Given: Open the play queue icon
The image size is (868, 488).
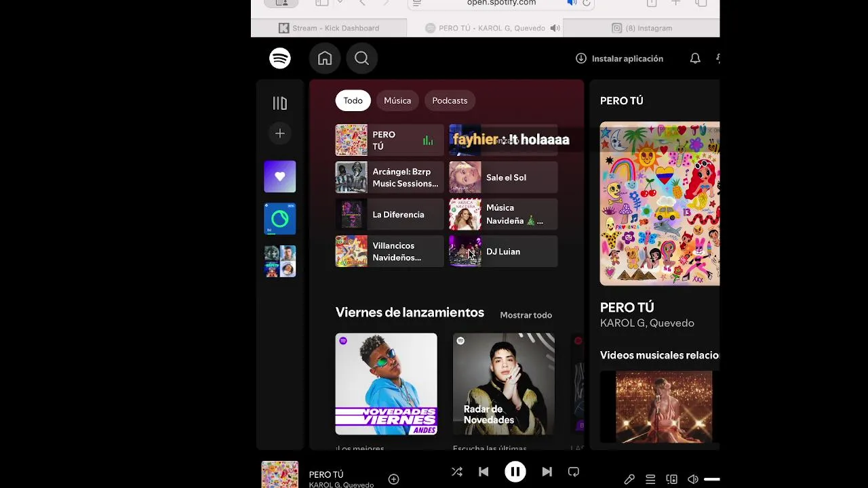Looking at the screenshot, I should point(650,479).
